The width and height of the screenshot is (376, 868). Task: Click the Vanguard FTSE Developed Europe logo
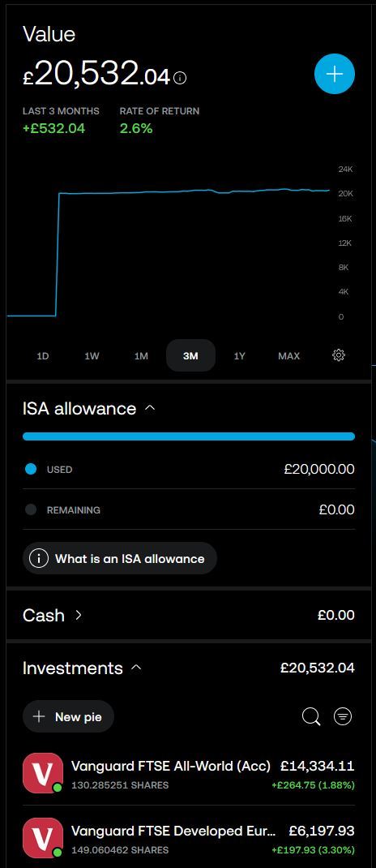click(x=43, y=837)
